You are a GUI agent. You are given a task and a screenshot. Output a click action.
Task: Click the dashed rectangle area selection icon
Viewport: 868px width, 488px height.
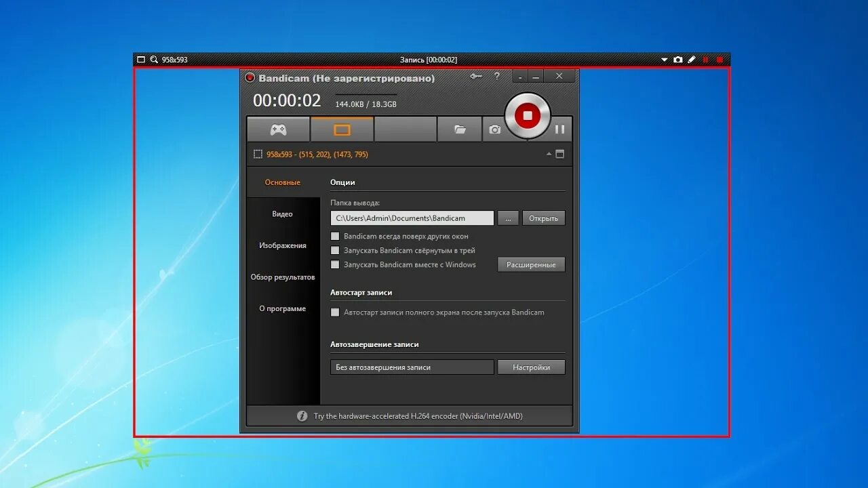point(258,155)
